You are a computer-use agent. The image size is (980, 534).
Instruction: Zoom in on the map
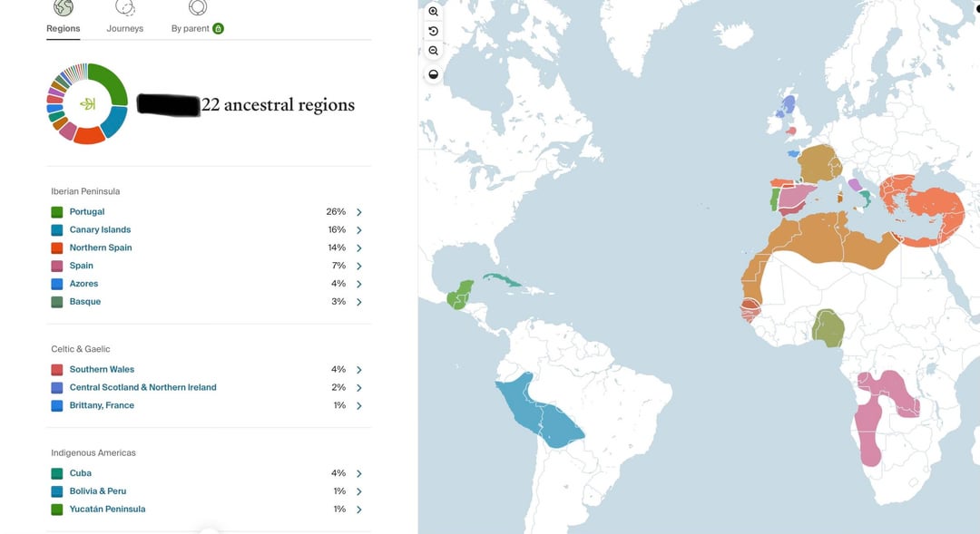tap(434, 12)
